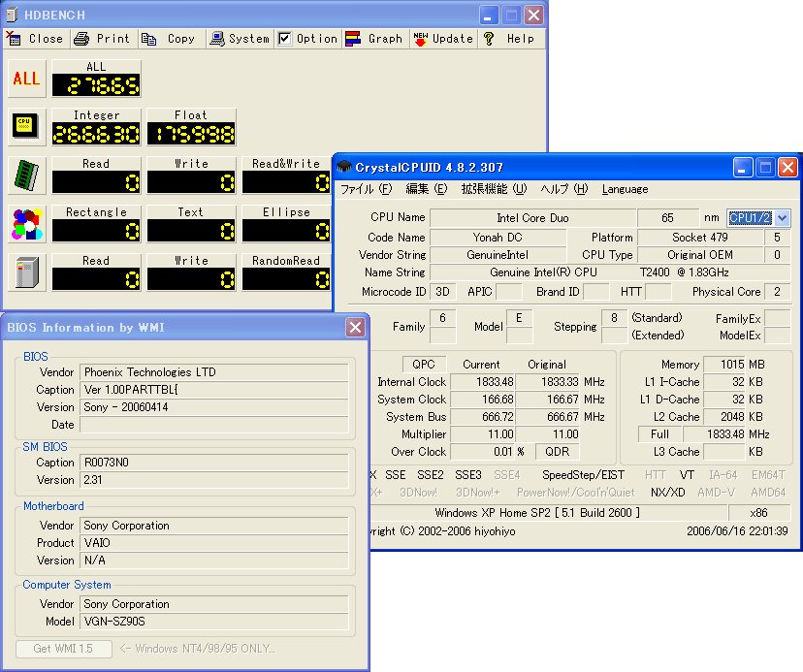Screen dimensions: 803x672
Task: Click the date stamp 2006/06/16 22:01:39
Action: (737, 531)
